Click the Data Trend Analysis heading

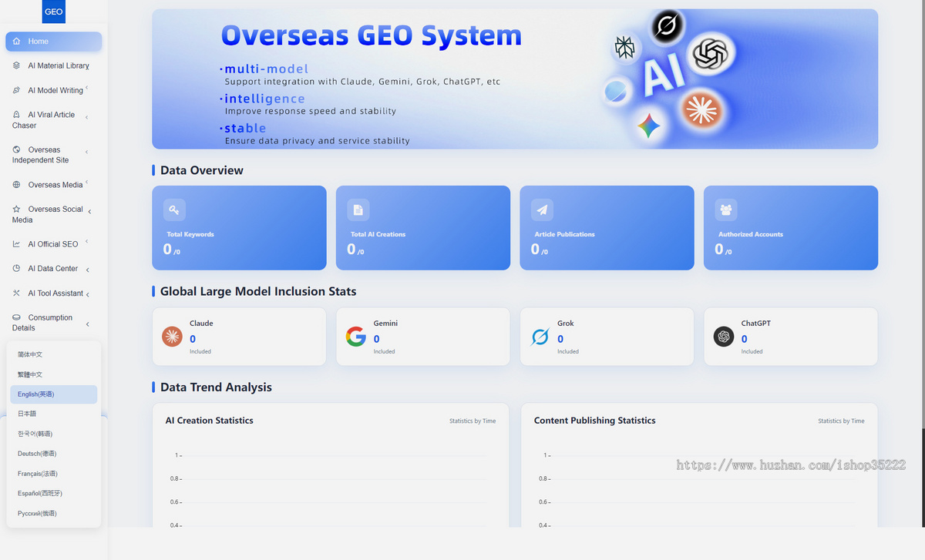(x=216, y=387)
